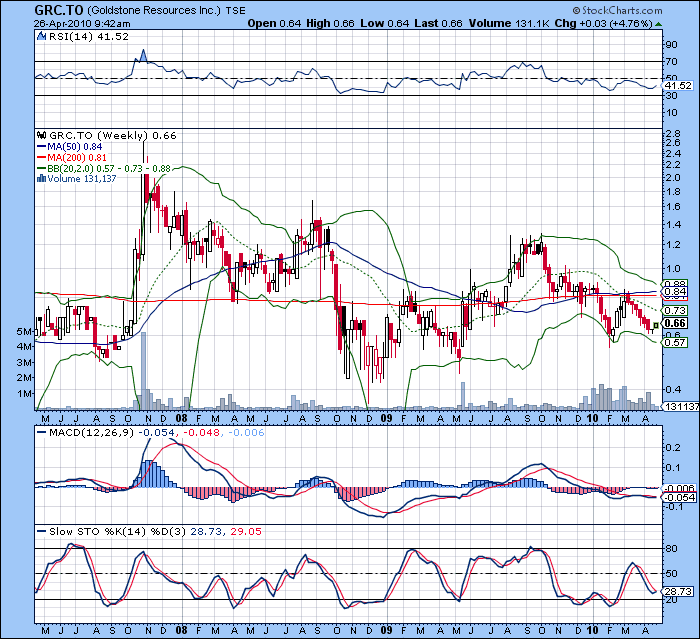
Task: Click the RSI area-chart icon
Action: click(x=42, y=37)
